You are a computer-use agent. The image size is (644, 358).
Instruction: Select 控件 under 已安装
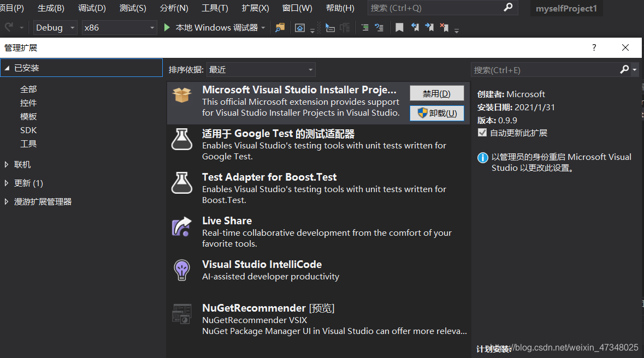point(28,103)
